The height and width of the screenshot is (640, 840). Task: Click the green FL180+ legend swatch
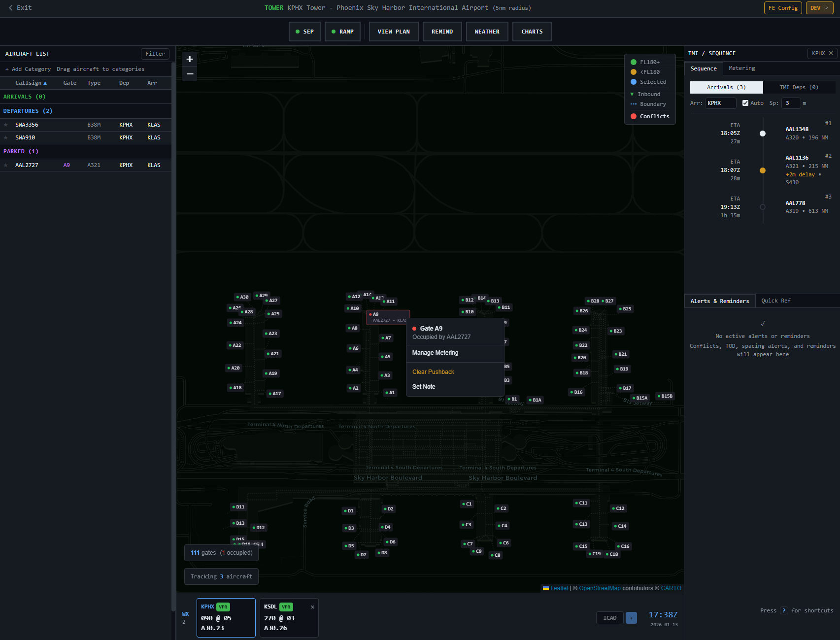pos(634,62)
